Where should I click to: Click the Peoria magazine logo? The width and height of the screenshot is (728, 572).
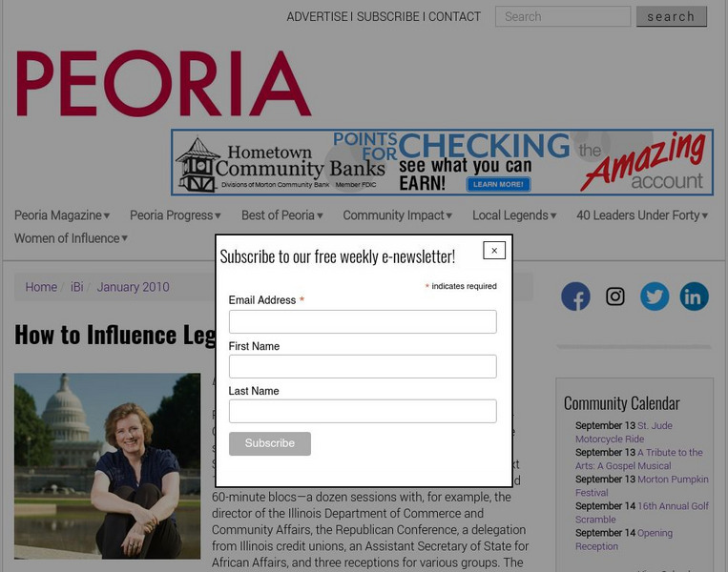(x=163, y=83)
